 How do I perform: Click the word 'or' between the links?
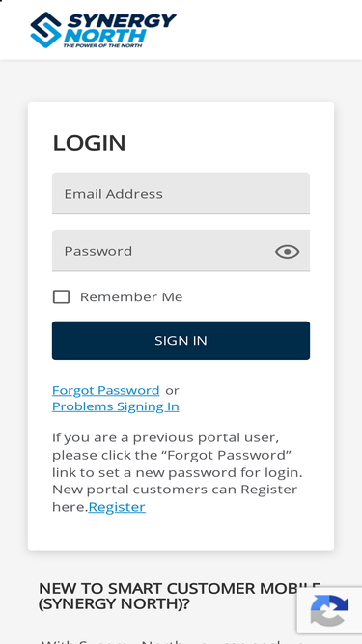(x=172, y=390)
